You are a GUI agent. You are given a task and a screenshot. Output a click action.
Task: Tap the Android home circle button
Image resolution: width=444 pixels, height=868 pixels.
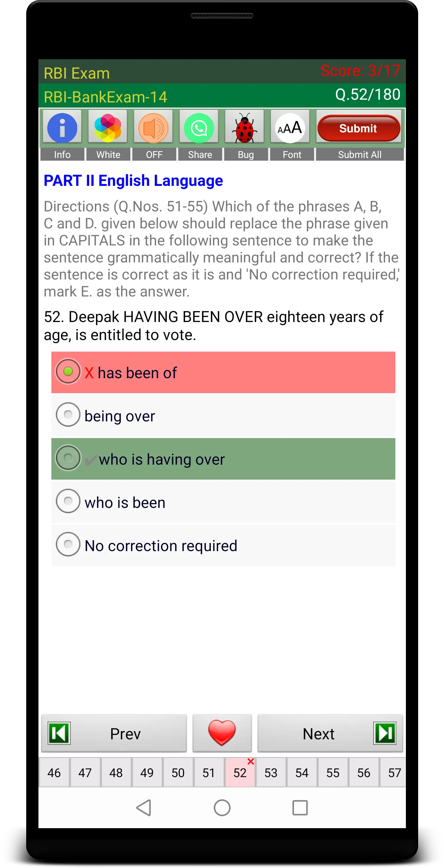pyautogui.click(x=222, y=807)
